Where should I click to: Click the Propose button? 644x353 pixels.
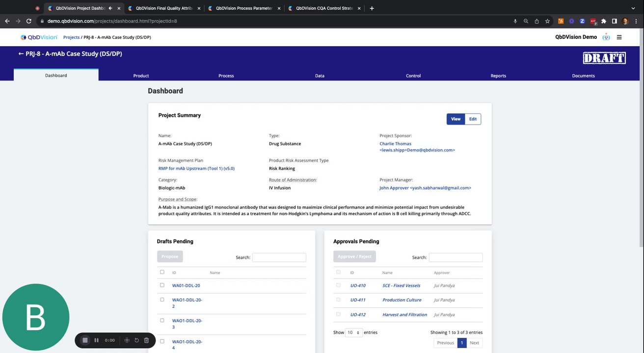(x=170, y=256)
